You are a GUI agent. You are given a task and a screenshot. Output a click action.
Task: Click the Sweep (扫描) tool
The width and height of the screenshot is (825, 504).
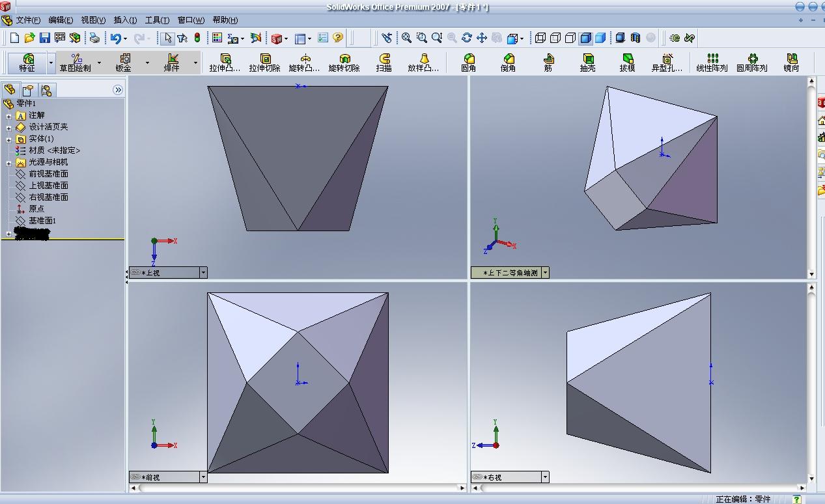(384, 63)
